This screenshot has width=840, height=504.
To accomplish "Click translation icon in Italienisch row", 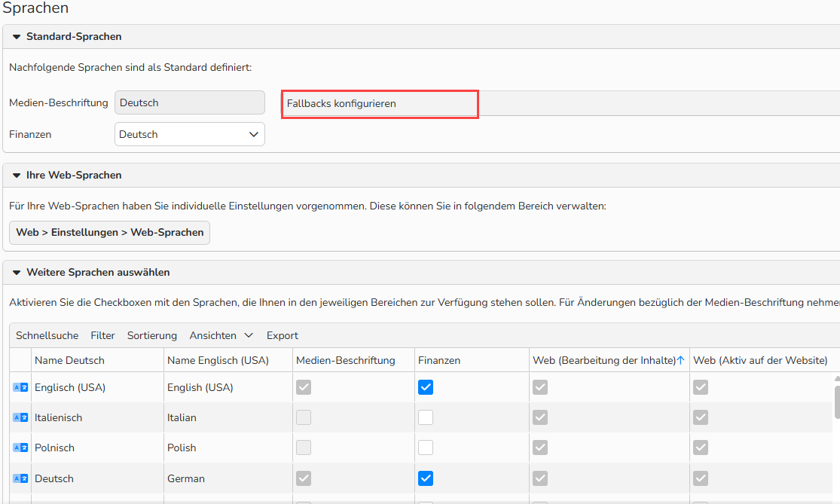I will (x=20, y=417).
